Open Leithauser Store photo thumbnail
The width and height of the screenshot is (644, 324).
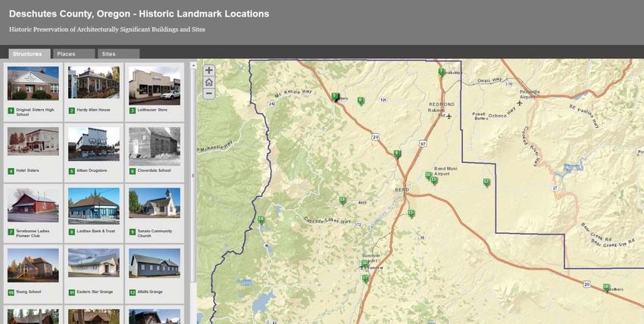tap(155, 86)
